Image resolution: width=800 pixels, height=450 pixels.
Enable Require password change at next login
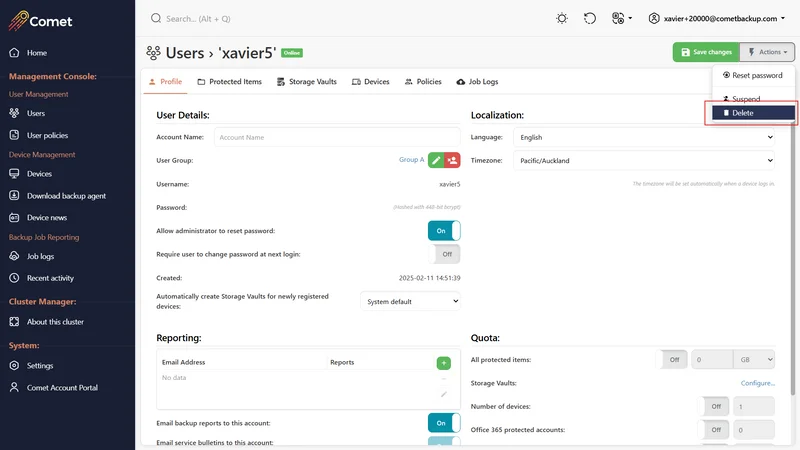(x=443, y=254)
